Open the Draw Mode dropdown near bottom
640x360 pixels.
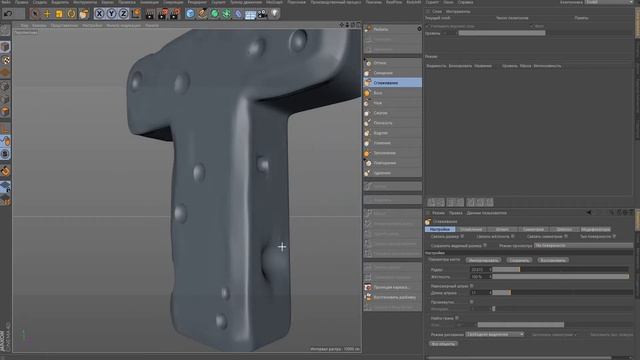coord(495,334)
